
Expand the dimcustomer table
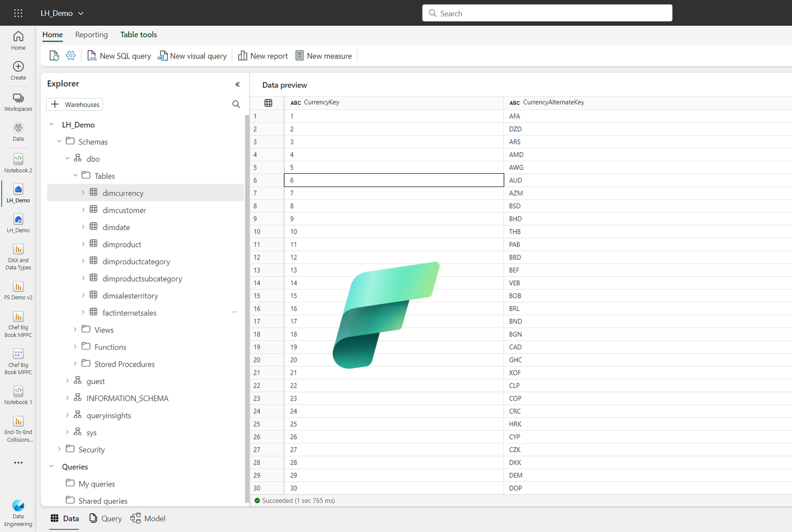click(84, 210)
